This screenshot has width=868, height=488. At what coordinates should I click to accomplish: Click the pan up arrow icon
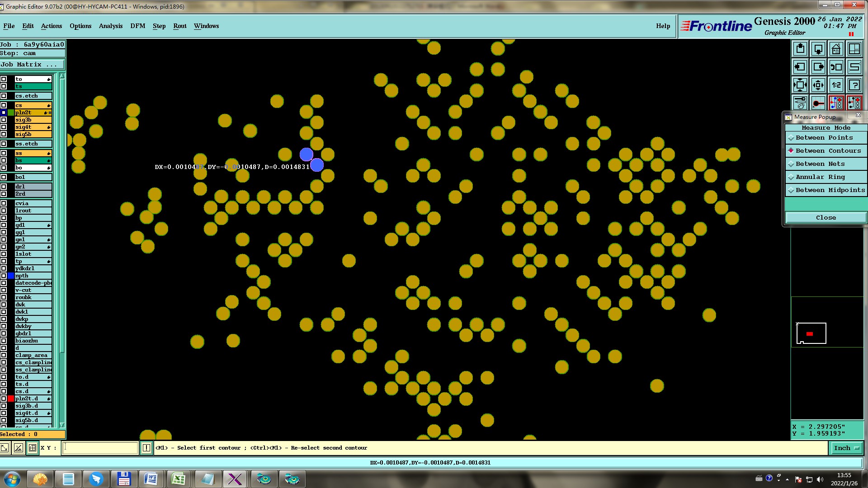800,49
